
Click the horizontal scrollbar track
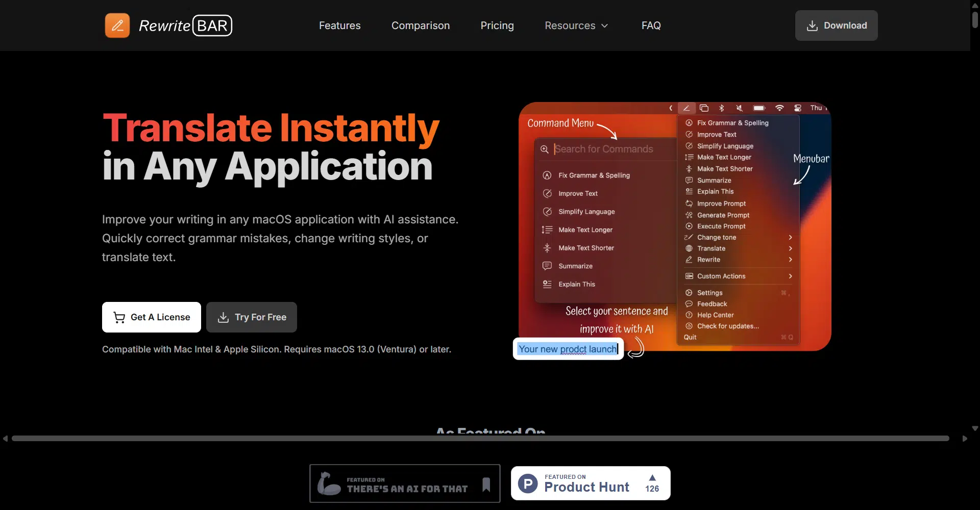pyautogui.click(x=480, y=439)
